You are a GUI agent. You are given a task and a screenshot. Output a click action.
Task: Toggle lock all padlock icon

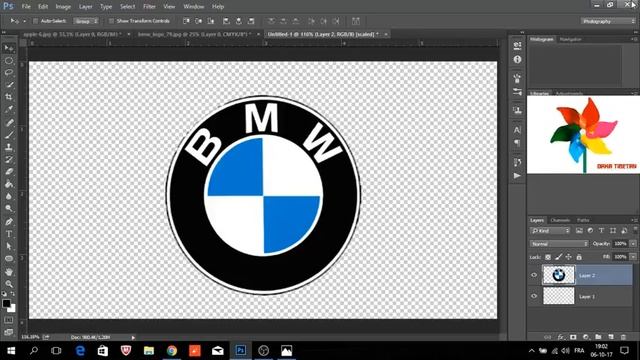pos(579,257)
